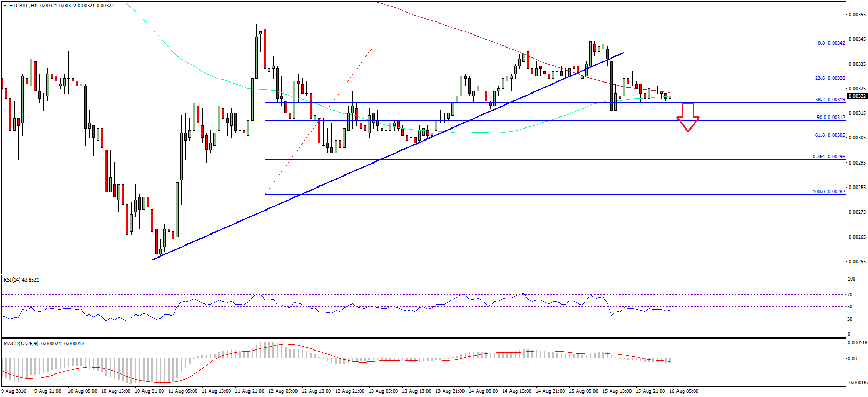The width and height of the screenshot is (868, 397).
Task: Click time axis label 12 Aug 05:00
Action: 283,391
